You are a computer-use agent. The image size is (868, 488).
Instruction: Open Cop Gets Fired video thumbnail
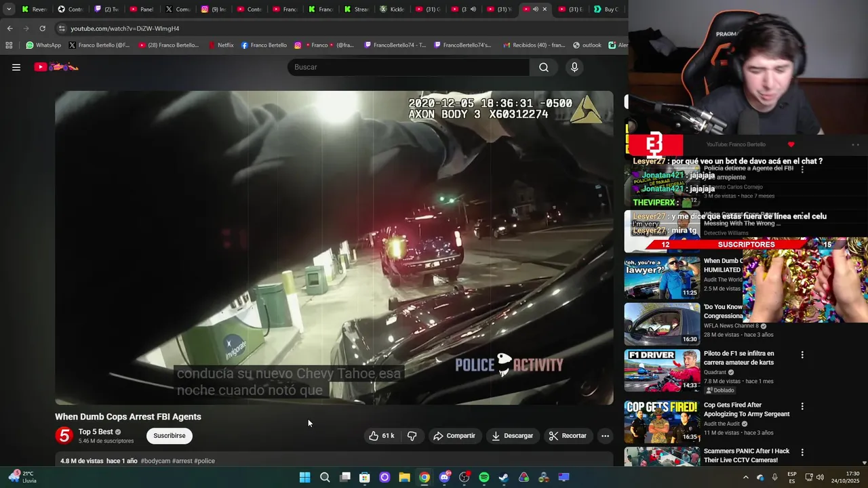662,422
